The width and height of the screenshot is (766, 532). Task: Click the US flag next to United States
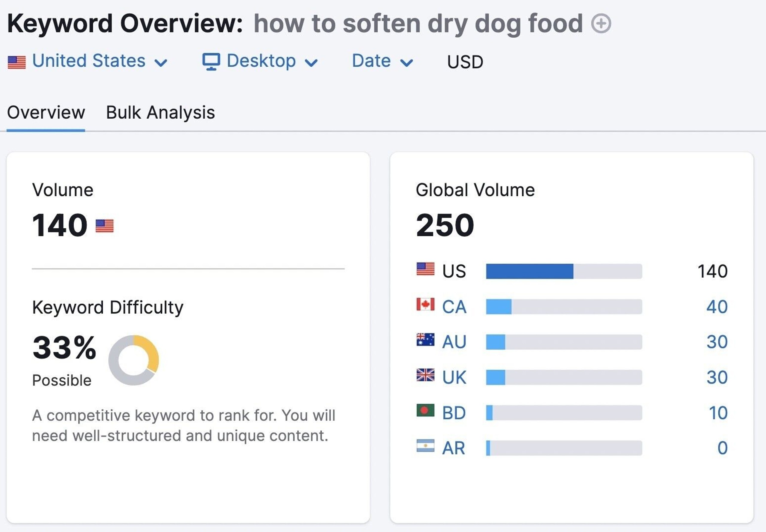17,62
